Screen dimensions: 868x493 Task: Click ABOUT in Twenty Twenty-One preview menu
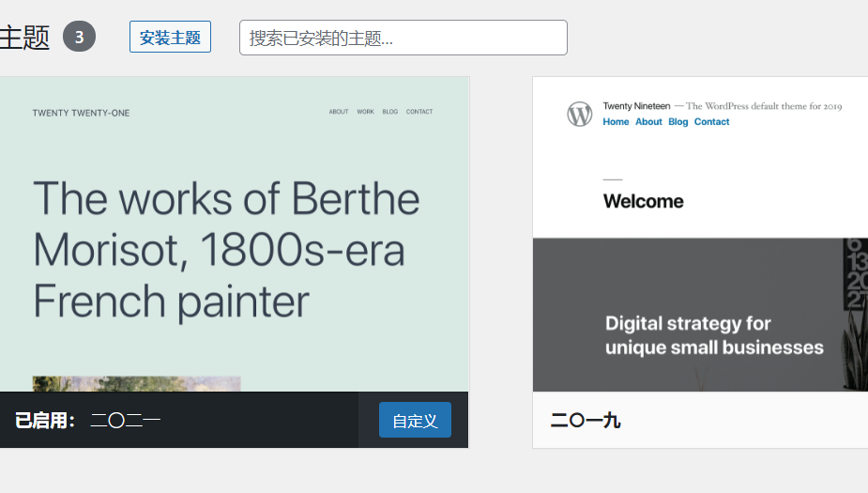point(339,112)
